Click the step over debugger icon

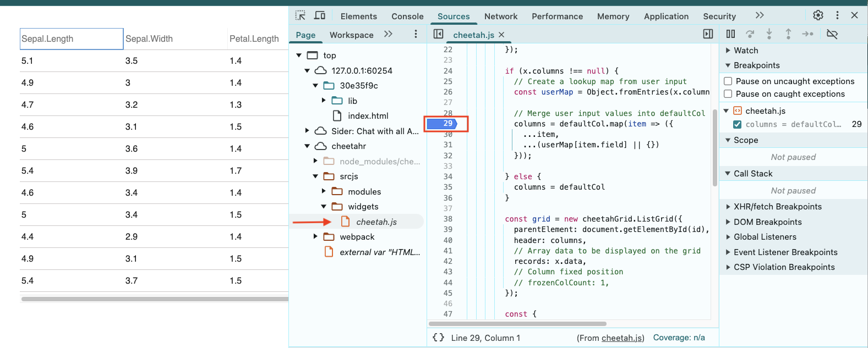[x=750, y=34]
